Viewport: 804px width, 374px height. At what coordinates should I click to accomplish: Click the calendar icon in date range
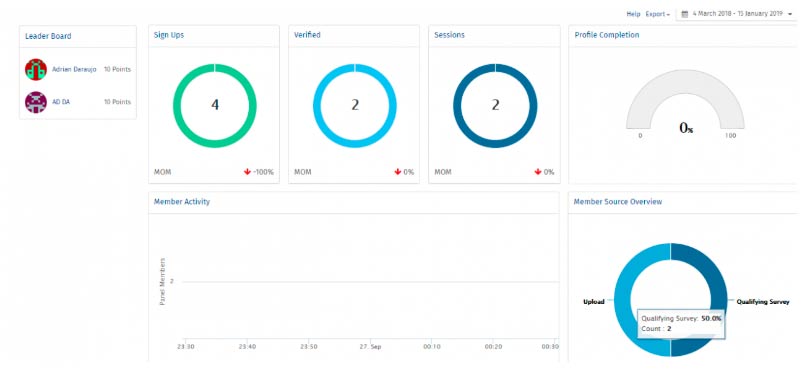(684, 14)
